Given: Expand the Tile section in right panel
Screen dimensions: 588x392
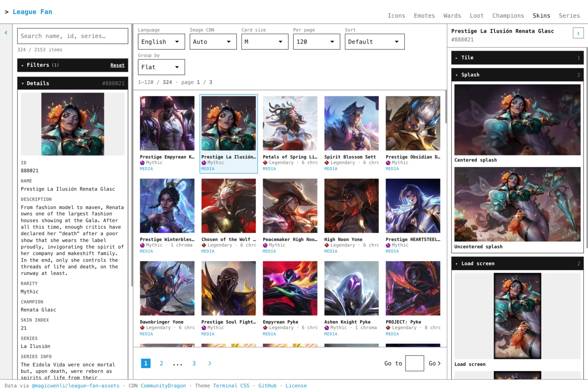Looking at the screenshot, I should click(x=517, y=58).
